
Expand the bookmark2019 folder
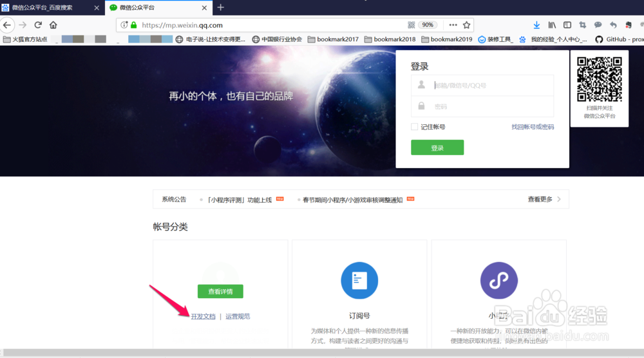[447, 39]
